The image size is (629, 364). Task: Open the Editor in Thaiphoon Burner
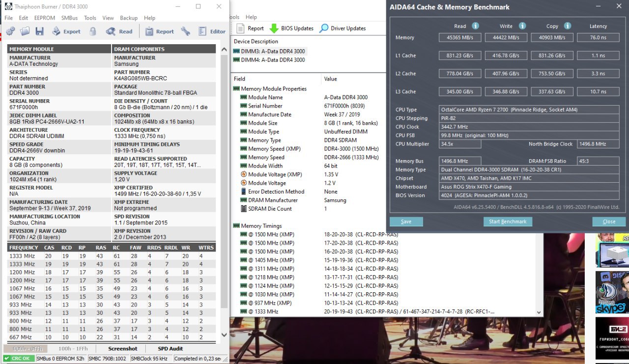point(212,31)
